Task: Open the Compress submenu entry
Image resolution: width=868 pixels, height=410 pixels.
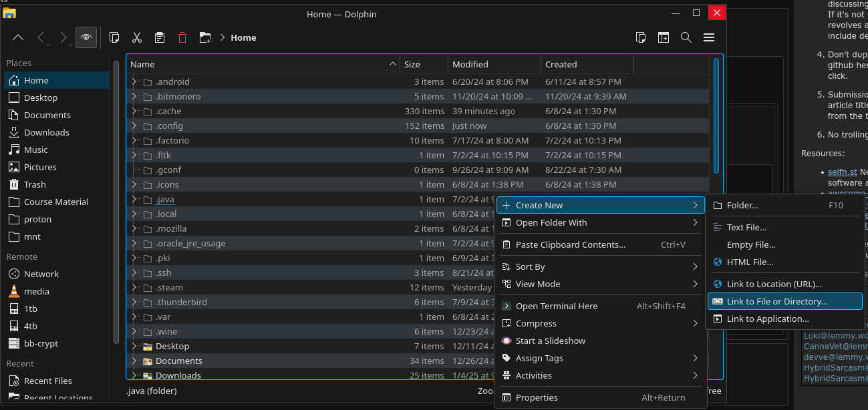Action: click(600, 323)
